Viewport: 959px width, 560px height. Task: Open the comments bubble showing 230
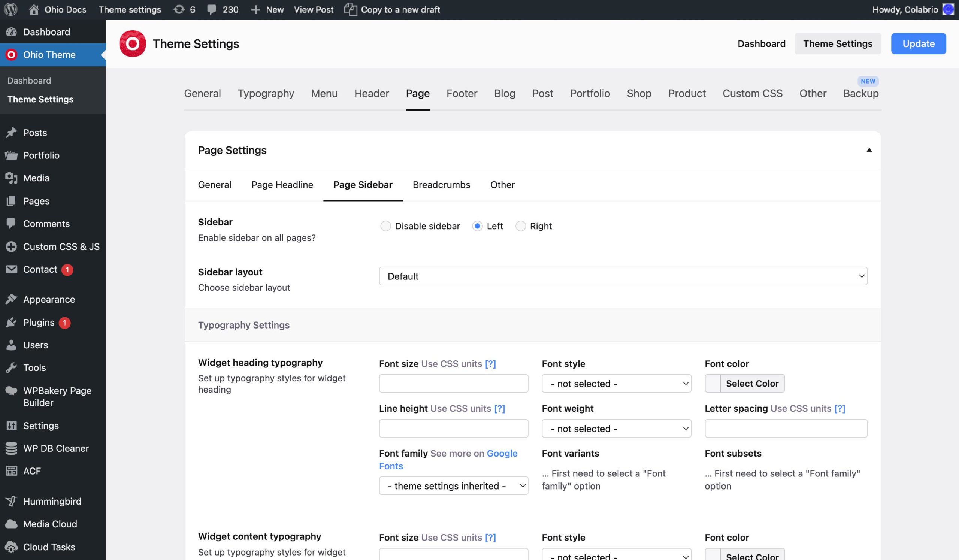pos(212,10)
